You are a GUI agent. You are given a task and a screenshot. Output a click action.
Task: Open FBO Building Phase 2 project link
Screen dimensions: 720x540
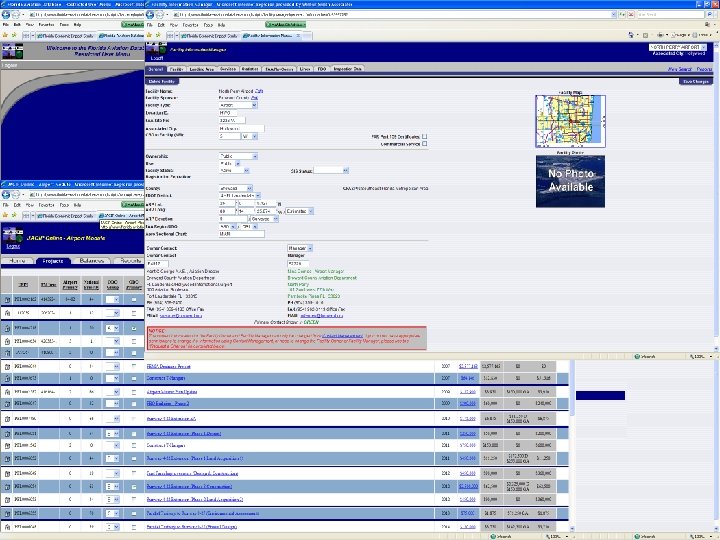pyautogui.click(x=168, y=403)
